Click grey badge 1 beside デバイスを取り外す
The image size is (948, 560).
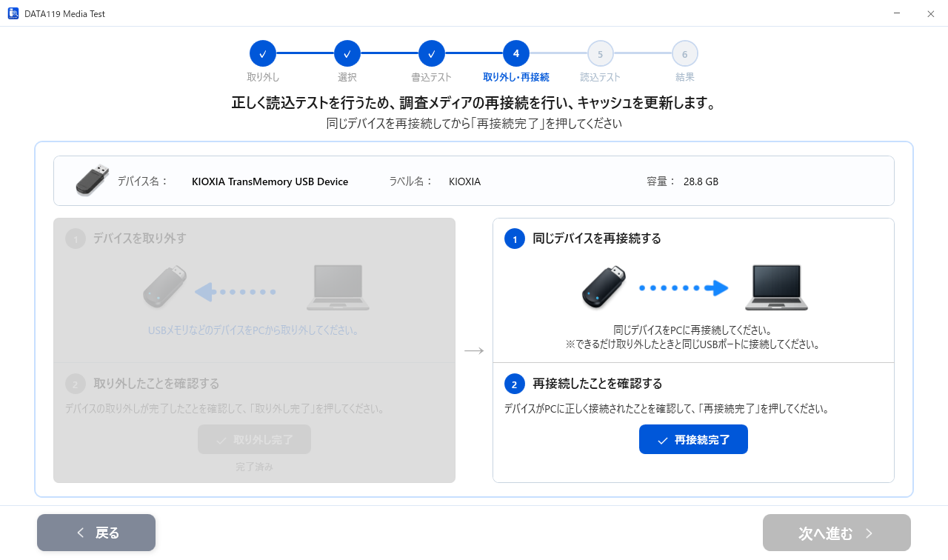pos(75,239)
